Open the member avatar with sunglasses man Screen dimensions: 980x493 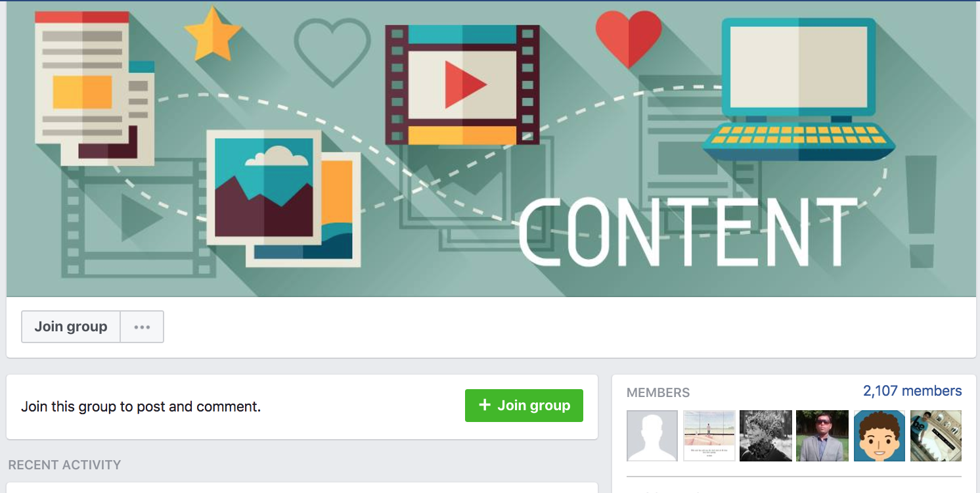pos(822,436)
